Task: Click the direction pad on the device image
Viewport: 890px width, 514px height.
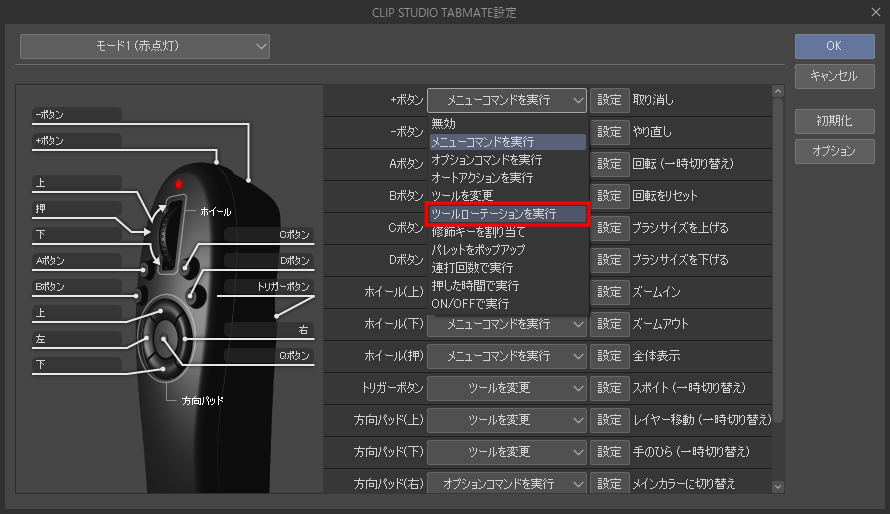Action: [164, 339]
